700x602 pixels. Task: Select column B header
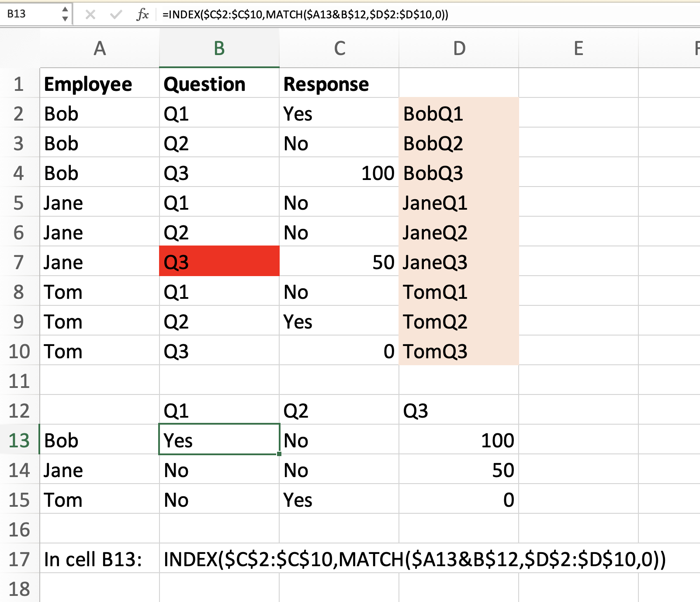coord(219,48)
